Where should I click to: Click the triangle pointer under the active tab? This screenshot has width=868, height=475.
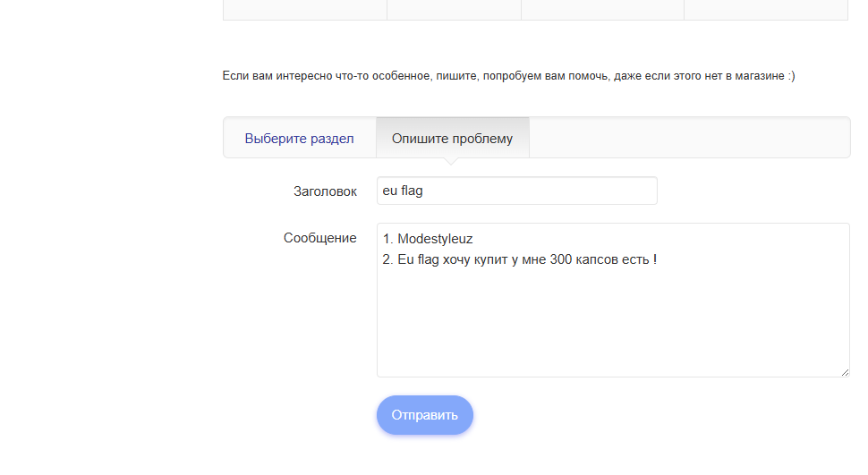[452, 161]
